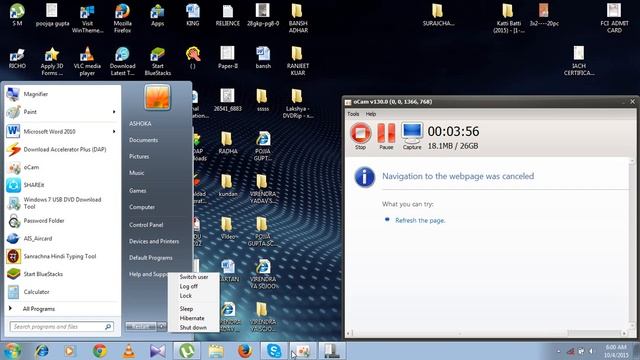Launch Start BlueStacks from Start menu
This screenshot has width=640, height=360.
pyautogui.click(x=61, y=274)
